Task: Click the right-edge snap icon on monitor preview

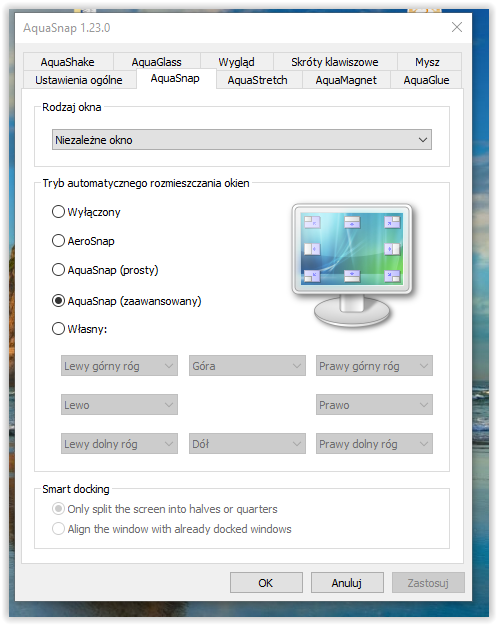Action: tap(392, 249)
